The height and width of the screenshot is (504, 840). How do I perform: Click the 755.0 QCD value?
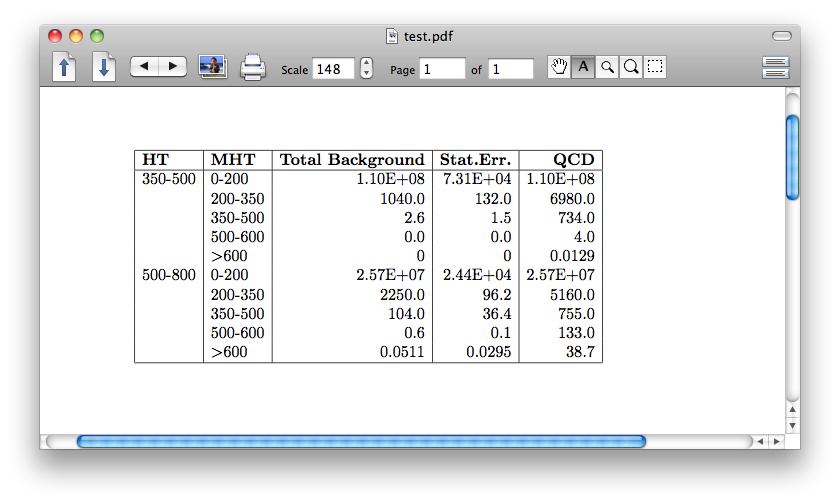coord(576,314)
